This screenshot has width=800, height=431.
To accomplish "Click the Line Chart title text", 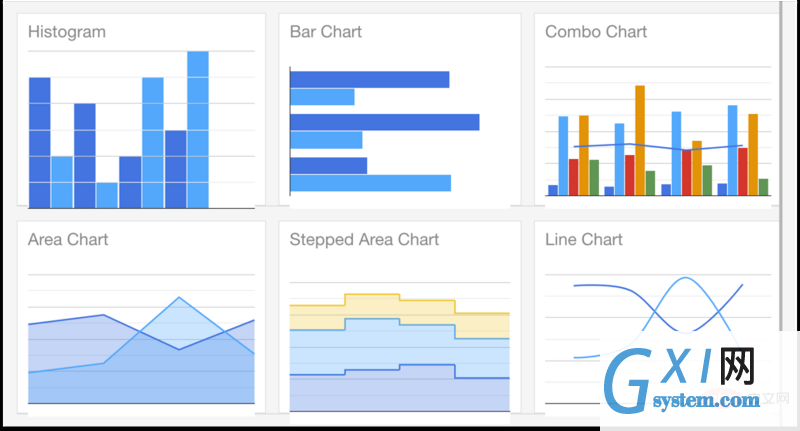I will click(584, 240).
